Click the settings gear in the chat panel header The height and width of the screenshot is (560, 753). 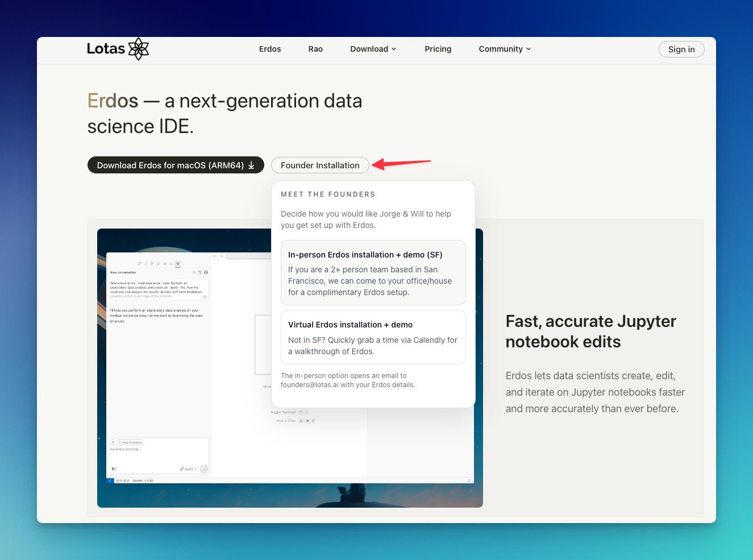[206, 272]
